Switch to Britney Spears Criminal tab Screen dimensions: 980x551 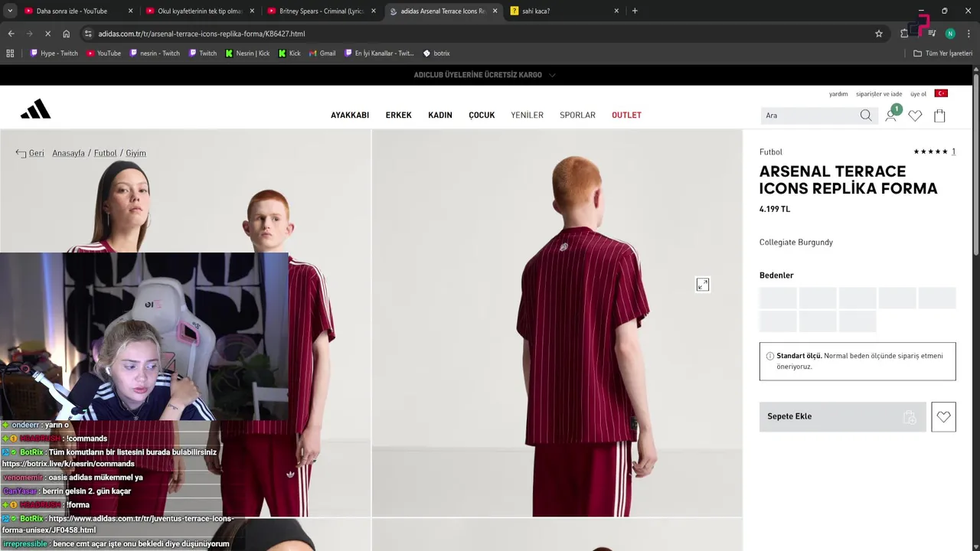click(x=321, y=11)
